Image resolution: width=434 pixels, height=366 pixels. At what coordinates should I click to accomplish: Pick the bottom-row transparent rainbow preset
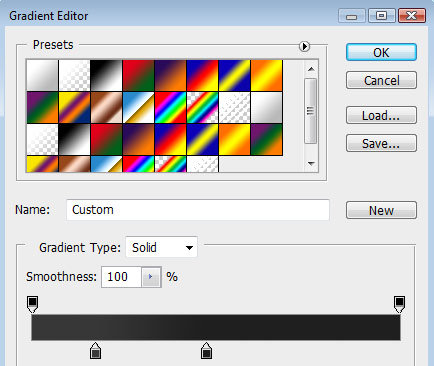(x=170, y=164)
